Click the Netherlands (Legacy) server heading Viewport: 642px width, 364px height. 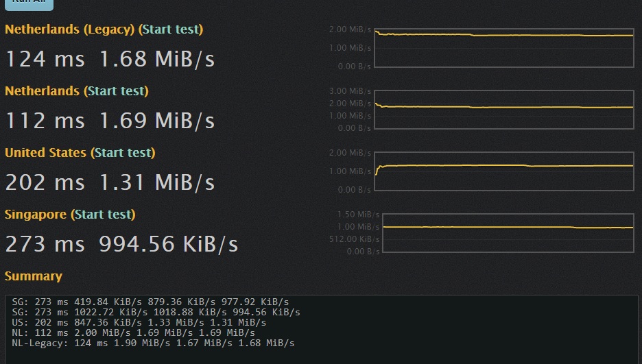69,29
